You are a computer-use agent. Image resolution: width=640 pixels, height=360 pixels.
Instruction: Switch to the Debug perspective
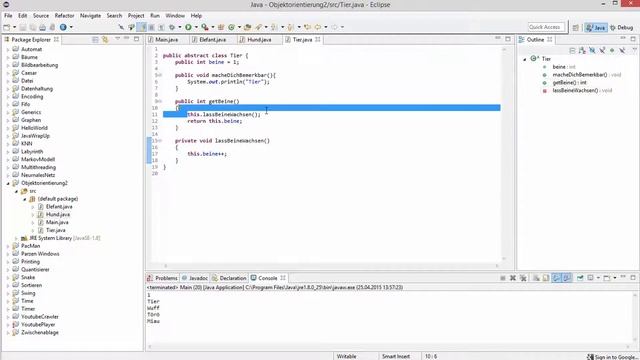(621, 27)
